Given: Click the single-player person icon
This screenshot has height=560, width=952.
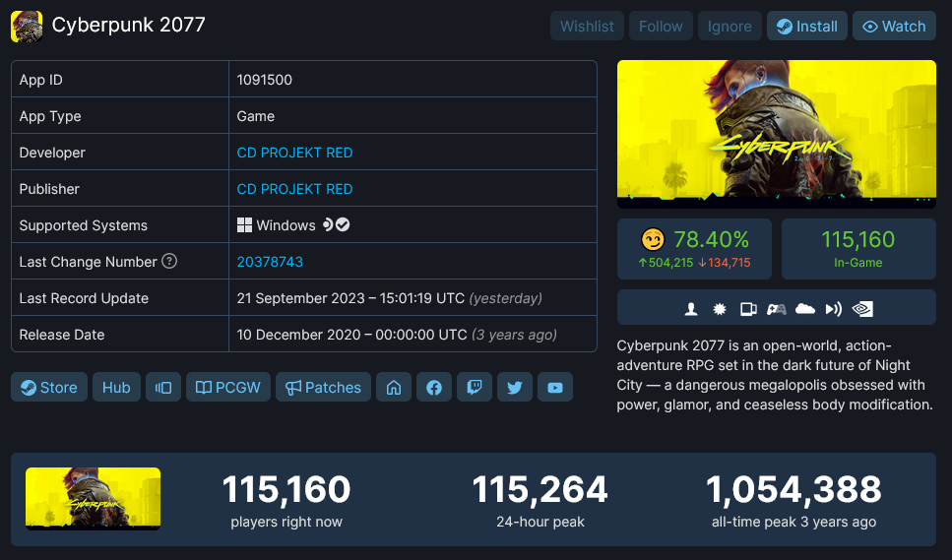Looking at the screenshot, I should (691, 309).
